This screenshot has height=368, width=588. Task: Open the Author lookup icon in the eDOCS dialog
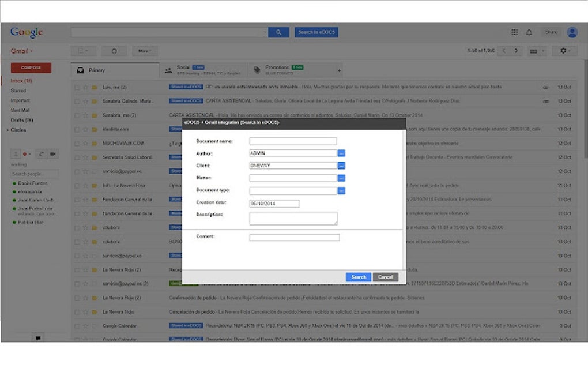[342, 153]
